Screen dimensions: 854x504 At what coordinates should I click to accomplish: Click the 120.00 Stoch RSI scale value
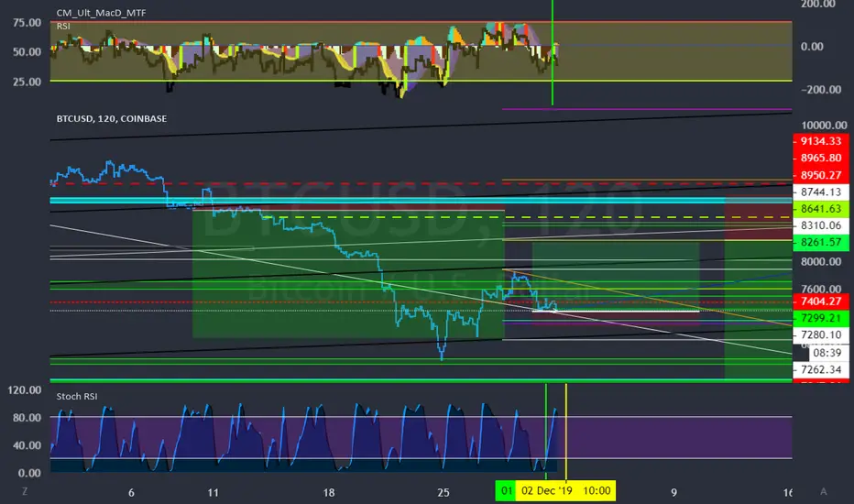pos(24,390)
